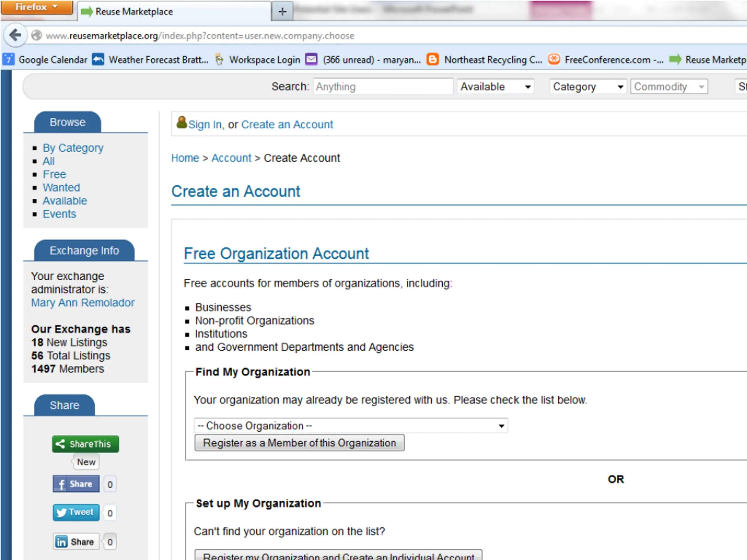The width and height of the screenshot is (747, 560).
Task: Open the Category dropdown
Action: [x=588, y=87]
